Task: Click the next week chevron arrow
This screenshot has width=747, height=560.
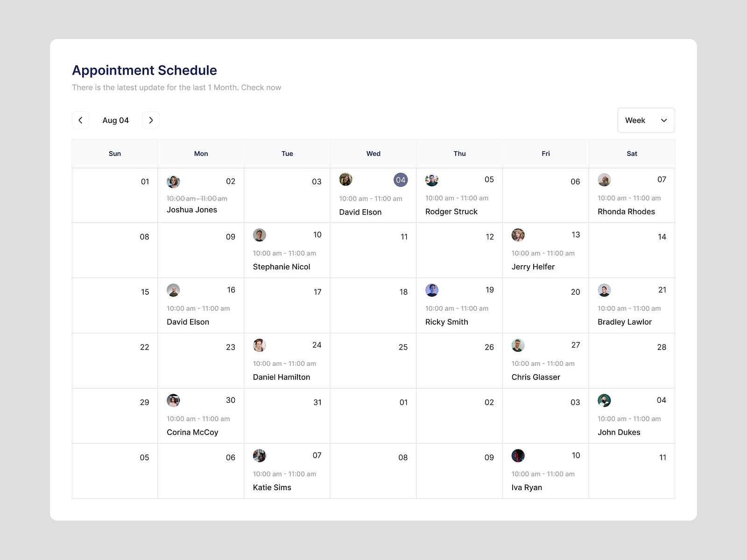Action: [x=150, y=120]
